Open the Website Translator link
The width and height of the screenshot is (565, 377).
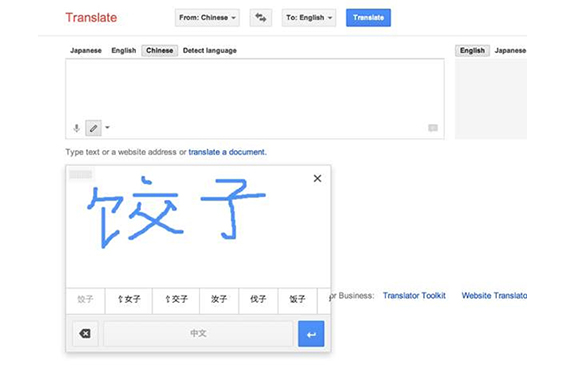tap(494, 296)
